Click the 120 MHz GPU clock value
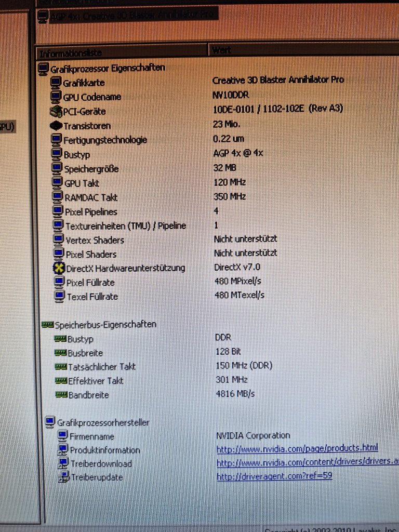Screen dimensions: 399x532 coord(230,182)
